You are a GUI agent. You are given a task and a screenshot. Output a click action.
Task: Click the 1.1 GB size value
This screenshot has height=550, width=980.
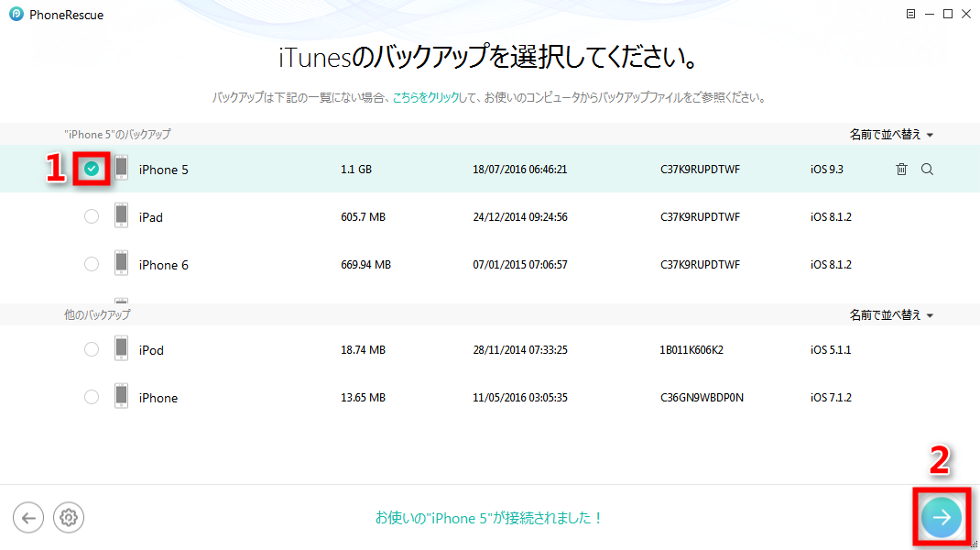(x=356, y=170)
